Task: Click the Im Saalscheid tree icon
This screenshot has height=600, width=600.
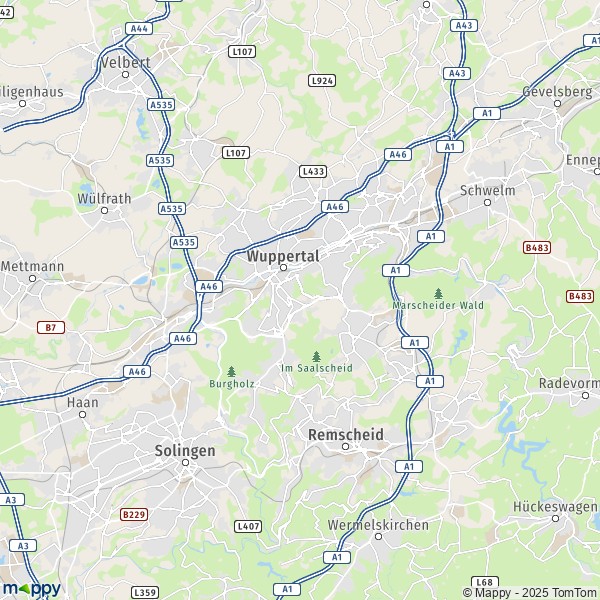Action: click(316, 357)
